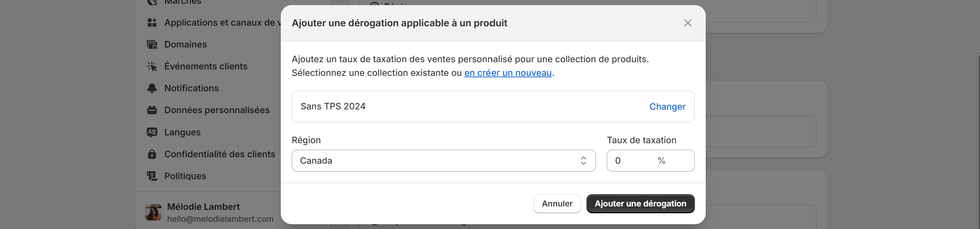Click the Domains sidebar icon
980x229 pixels.
tap(152, 45)
